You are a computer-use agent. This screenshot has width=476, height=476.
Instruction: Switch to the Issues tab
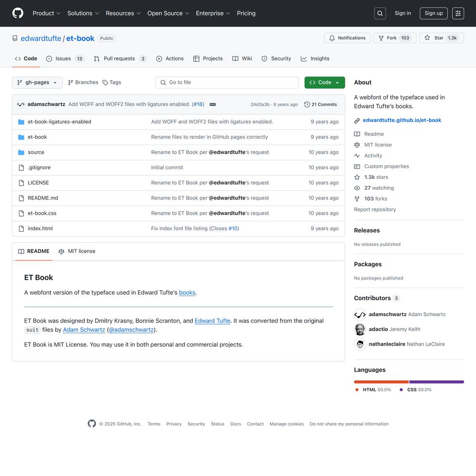pyautogui.click(x=65, y=59)
